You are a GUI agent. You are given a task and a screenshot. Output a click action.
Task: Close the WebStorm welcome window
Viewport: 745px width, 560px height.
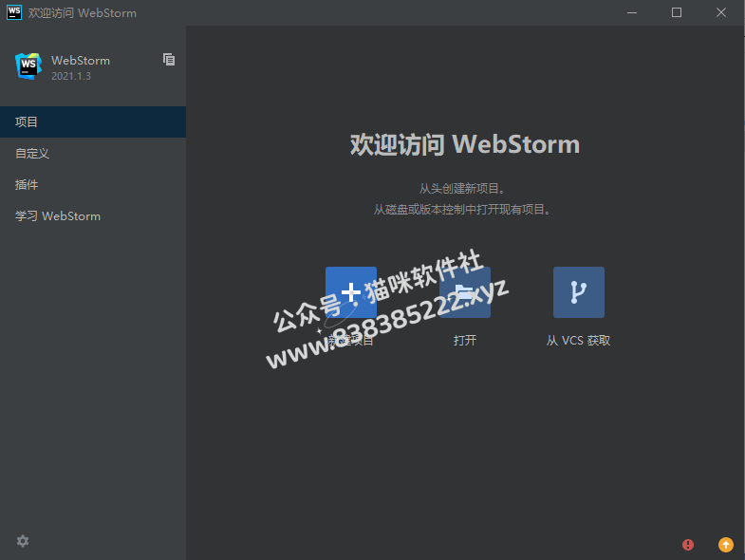coord(721,13)
